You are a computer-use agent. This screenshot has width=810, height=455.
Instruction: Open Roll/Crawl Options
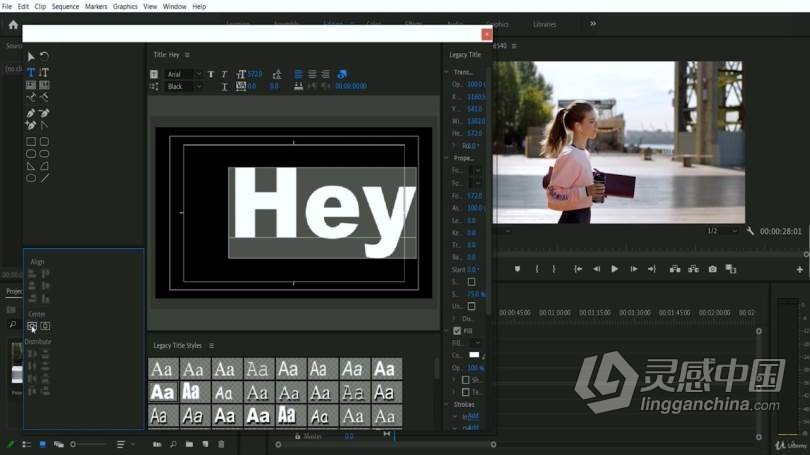coord(154,87)
